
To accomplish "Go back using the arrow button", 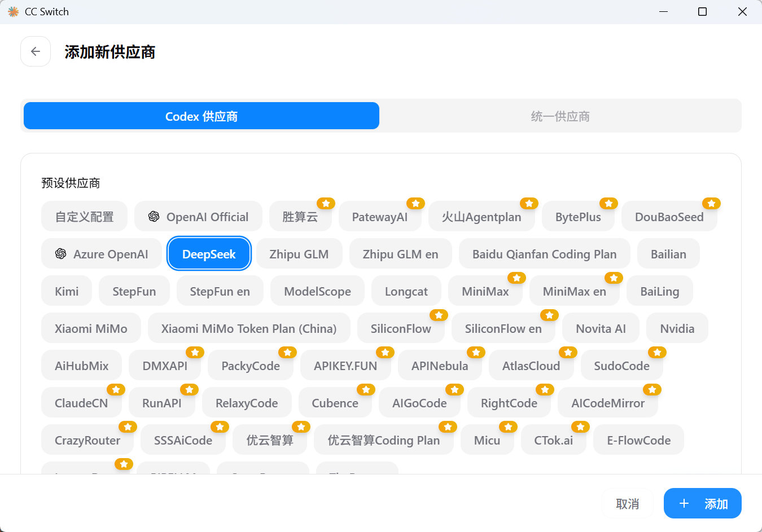I will pyautogui.click(x=36, y=51).
